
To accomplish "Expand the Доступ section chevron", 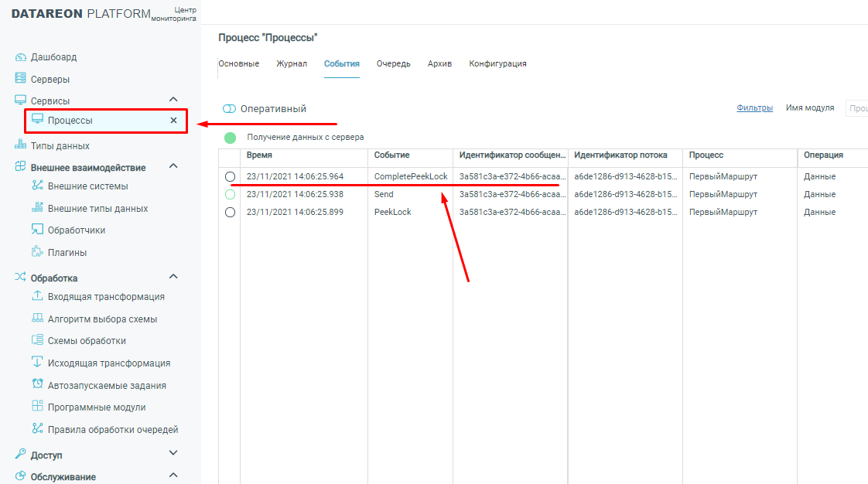I will (173, 454).
